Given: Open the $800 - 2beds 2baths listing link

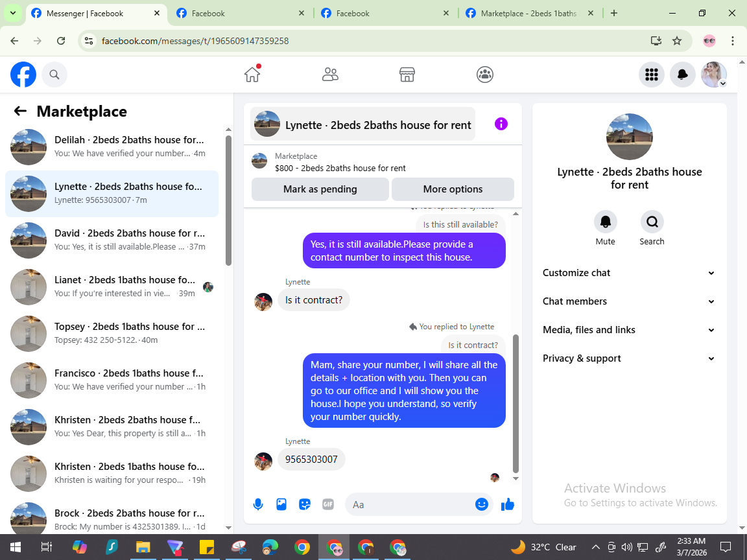Looking at the screenshot, I should [x=340, y=168].
